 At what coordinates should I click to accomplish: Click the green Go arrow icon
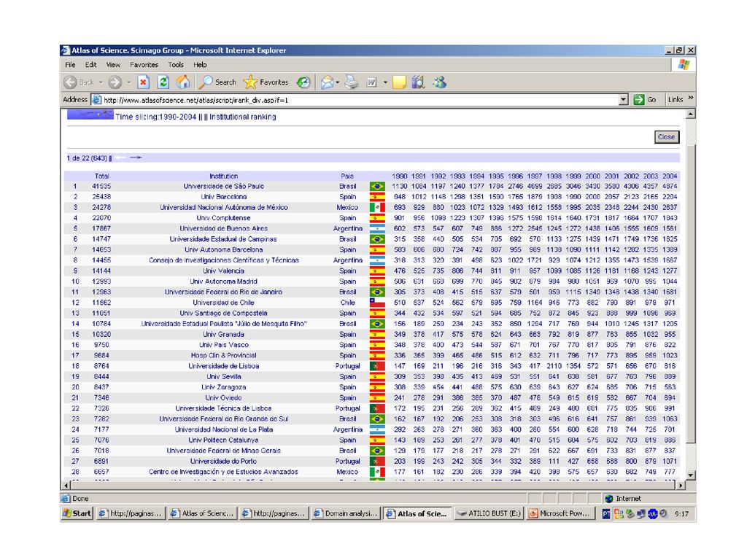pyautogui.click(x=639, y=99)
